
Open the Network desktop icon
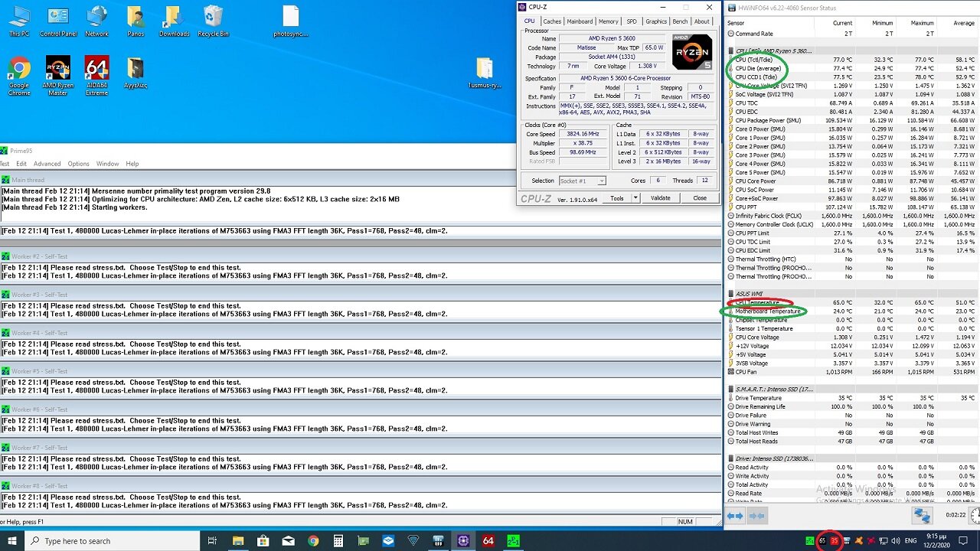tap(97, 21)
